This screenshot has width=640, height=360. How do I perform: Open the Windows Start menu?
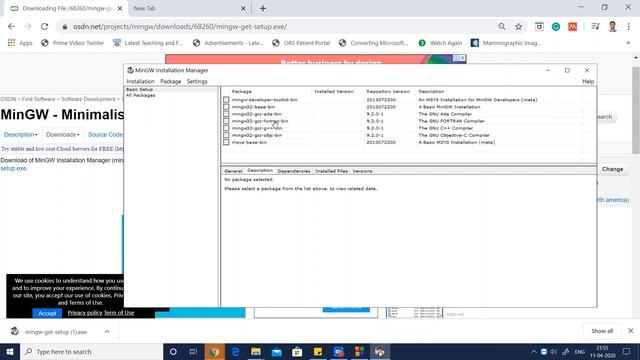click(10, 351)
